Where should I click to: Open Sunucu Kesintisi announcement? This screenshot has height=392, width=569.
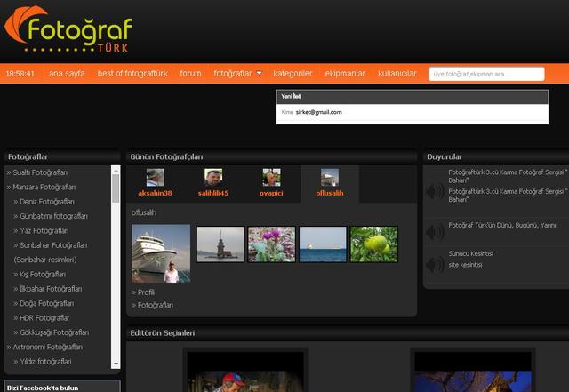[x=470, y=253]
